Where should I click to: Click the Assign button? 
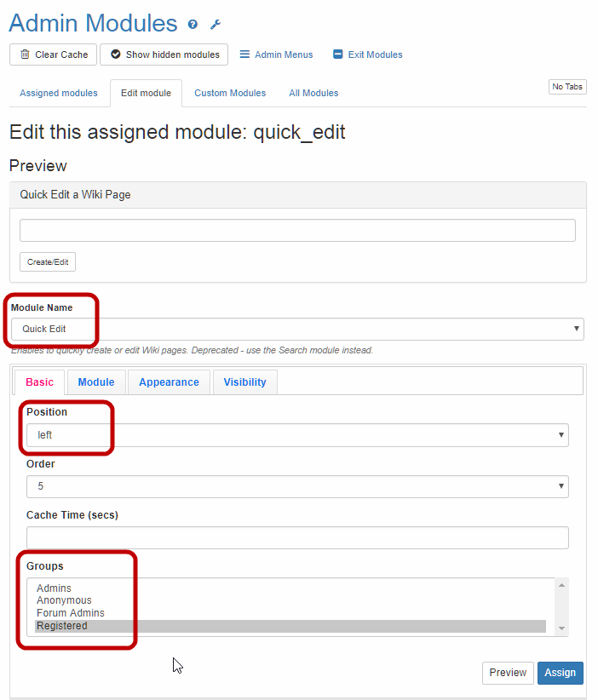point(560,673)
